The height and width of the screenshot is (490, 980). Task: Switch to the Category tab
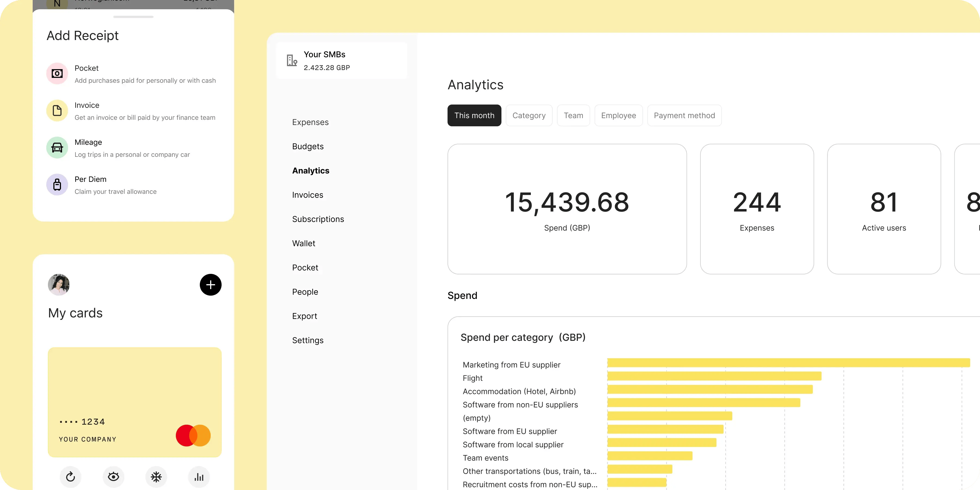(529, 115)
